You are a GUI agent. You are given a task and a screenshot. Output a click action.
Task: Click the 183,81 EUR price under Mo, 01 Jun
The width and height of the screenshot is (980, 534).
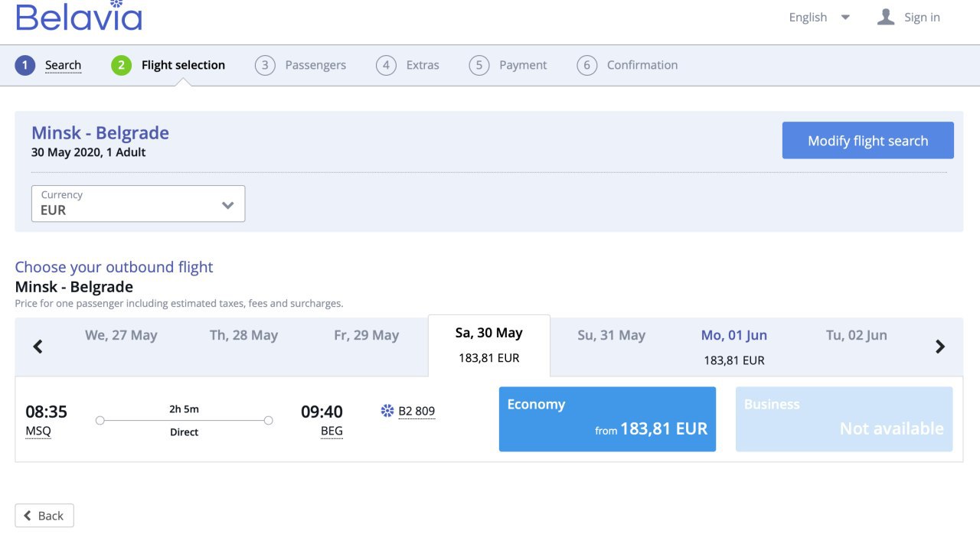(x=734, y=360)
